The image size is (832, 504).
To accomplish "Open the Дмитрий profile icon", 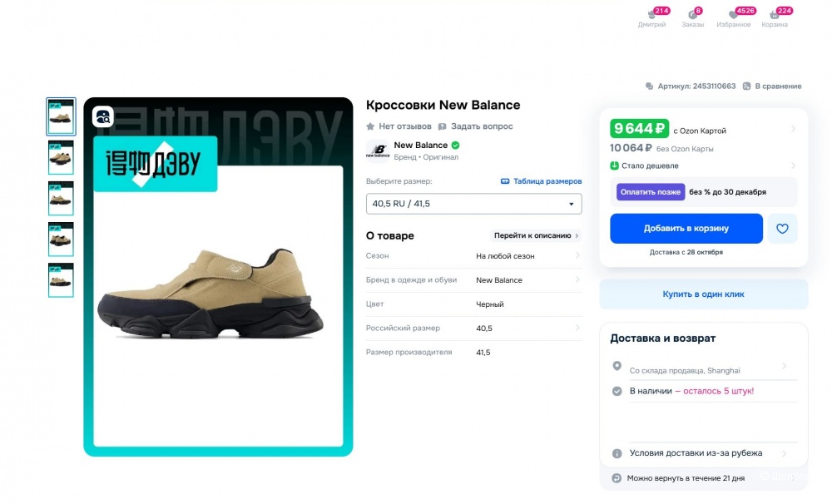I will click(x=651, y=15).
